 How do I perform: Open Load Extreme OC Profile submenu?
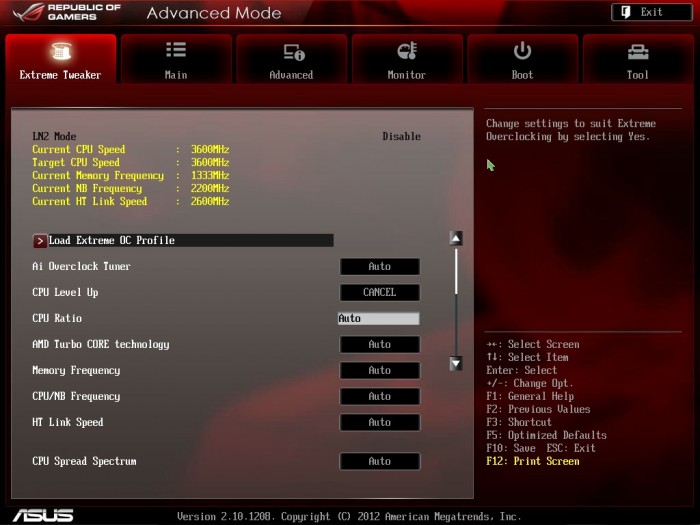tap(183, 241)
